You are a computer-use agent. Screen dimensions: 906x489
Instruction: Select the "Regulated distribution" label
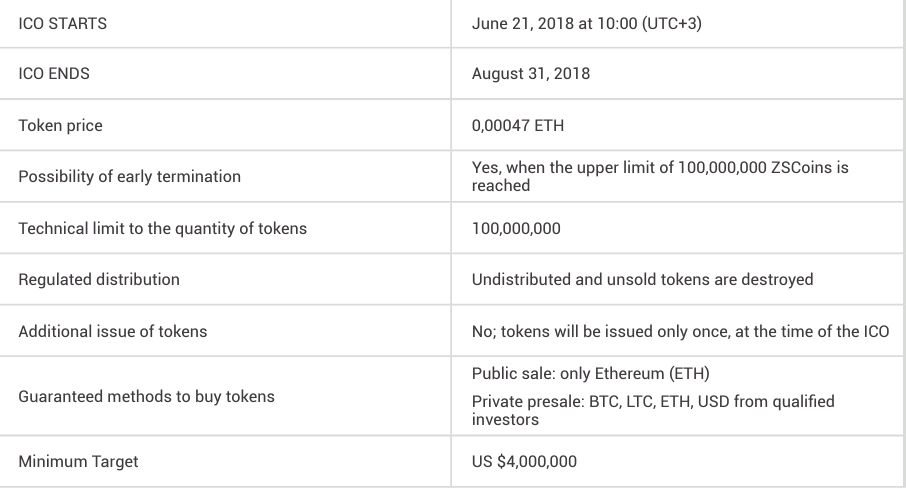(99, 280)
